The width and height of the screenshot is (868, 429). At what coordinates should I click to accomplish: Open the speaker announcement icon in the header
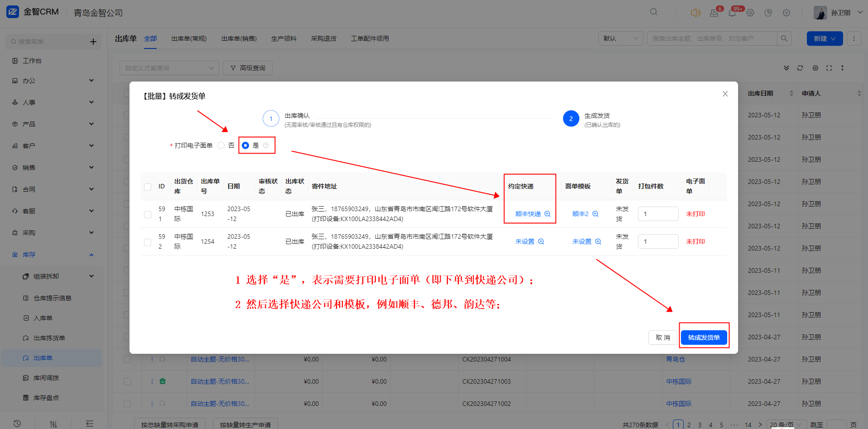695,13
